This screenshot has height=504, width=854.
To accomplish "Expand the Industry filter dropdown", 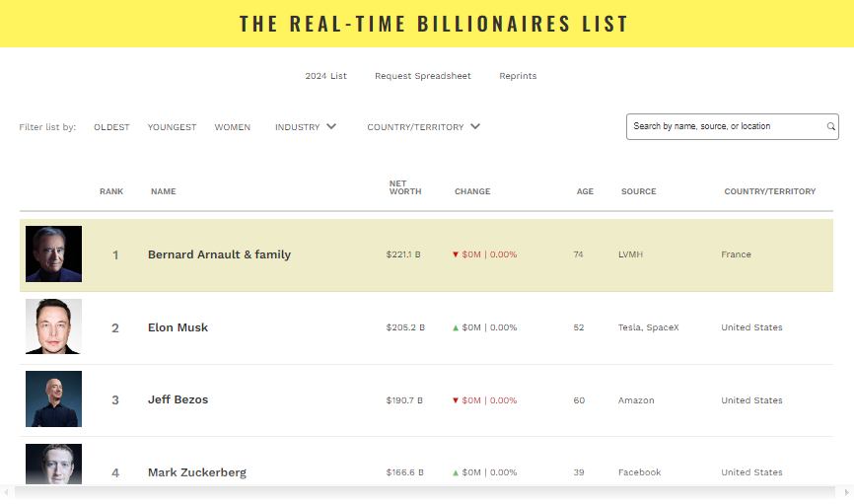I will point(306,127).
